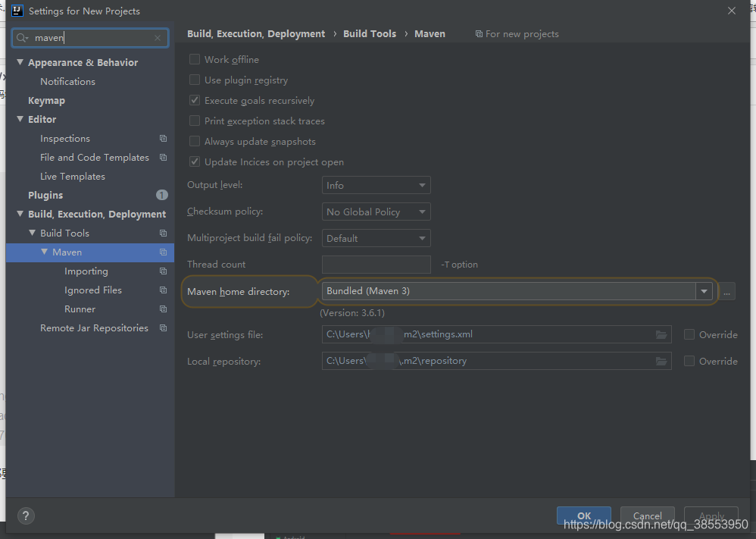756x539 pixels.
Task: Click the search magnifier icon in settings
Action: click(22, 38)
